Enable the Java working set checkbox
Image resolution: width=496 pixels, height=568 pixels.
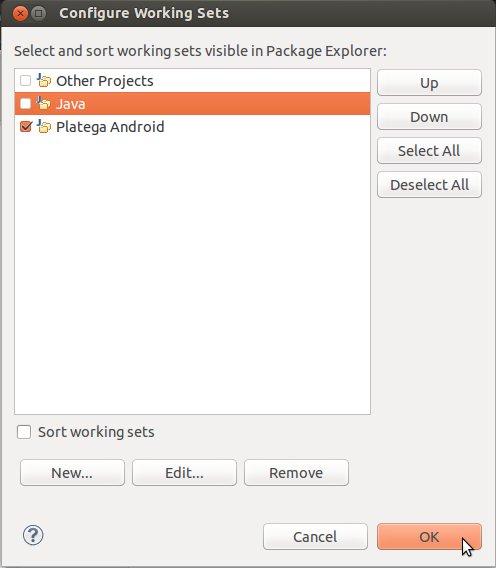click(x=25, y=104)
